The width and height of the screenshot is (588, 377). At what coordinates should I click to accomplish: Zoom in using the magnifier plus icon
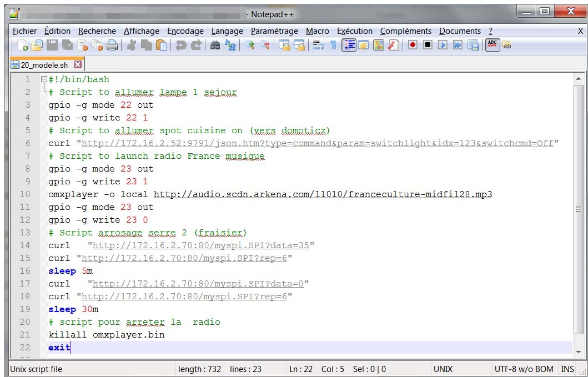click(x=250, y=46)
